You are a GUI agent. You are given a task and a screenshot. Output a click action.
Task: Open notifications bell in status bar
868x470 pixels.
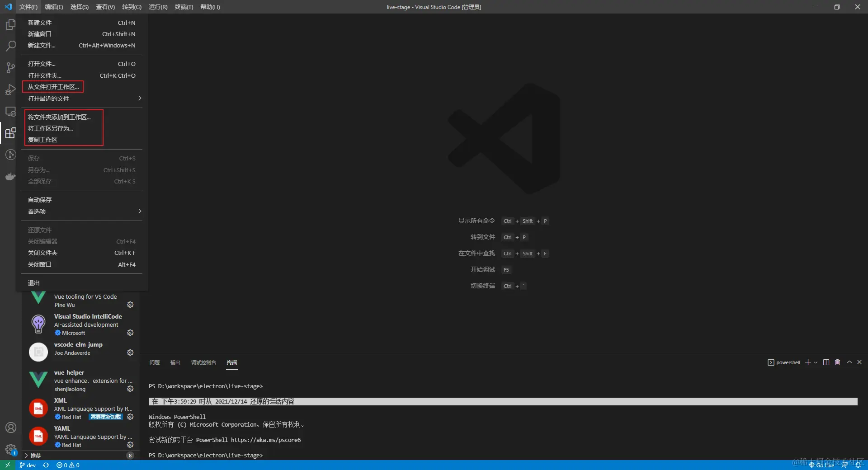(x=858, y=465)
